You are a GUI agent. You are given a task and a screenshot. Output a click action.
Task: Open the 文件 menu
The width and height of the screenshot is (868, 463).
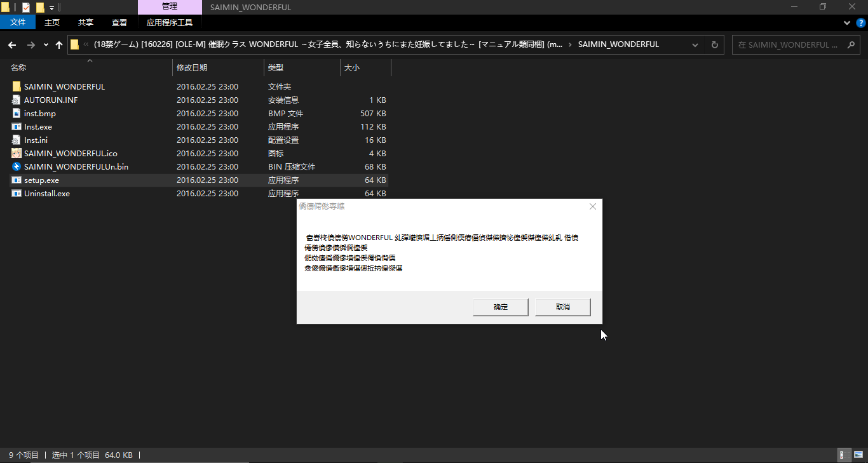[x=18, y=23]
